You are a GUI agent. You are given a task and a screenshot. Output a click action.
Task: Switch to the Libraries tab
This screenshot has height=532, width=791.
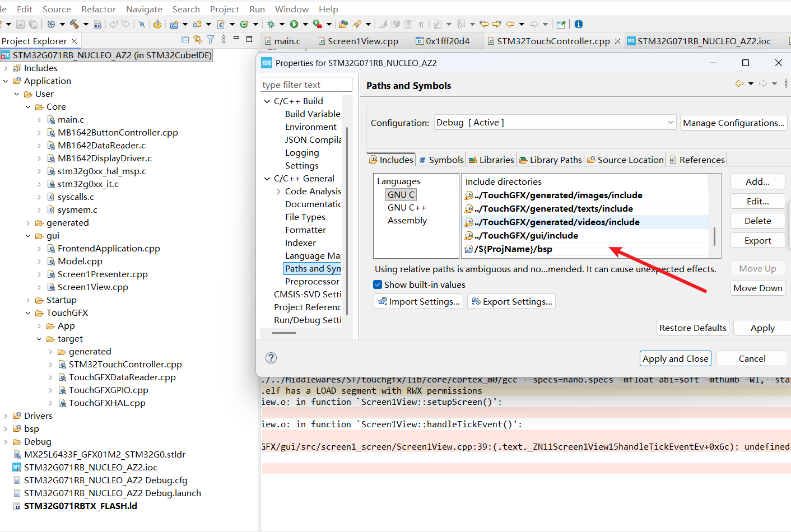click(x=491, y=160)
